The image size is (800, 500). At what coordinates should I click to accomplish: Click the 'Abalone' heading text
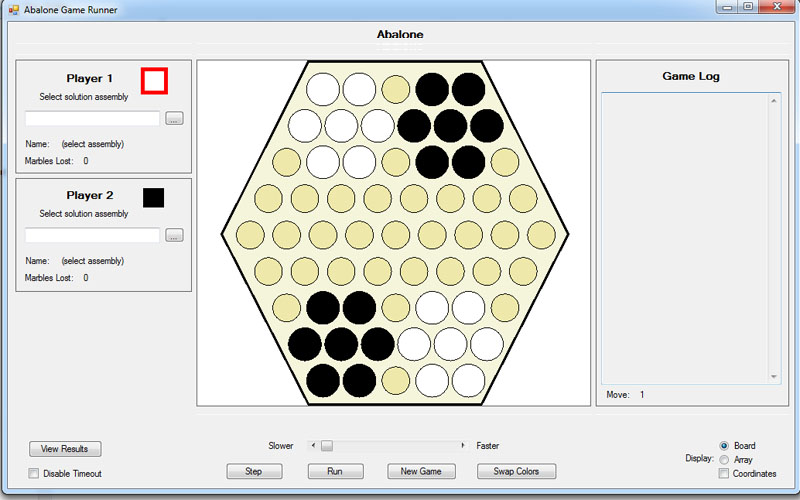point(400,34)
